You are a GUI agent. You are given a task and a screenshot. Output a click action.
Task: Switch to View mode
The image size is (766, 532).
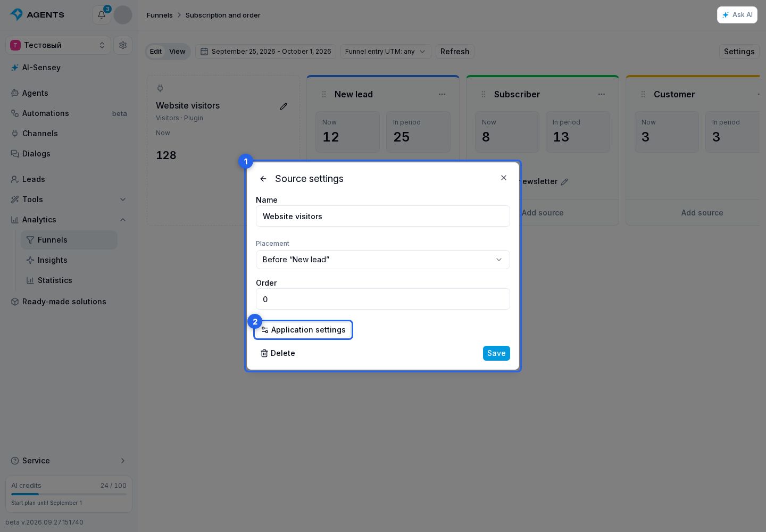point(177,52)
